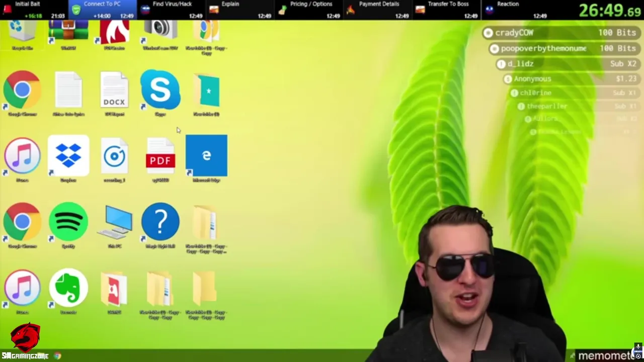The width and height of the screenshot is (644, 362).
Task: Open the folder right of the question mark icon
Action: click(x=206, y=229)
